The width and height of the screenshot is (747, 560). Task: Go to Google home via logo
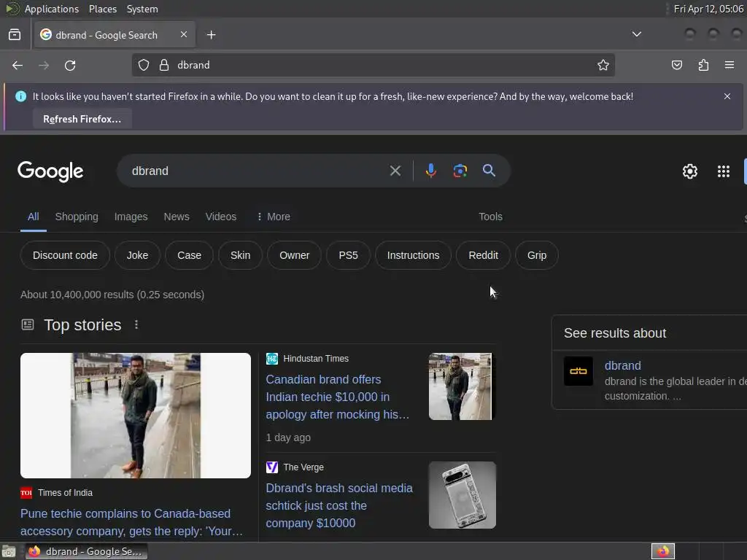50,171
